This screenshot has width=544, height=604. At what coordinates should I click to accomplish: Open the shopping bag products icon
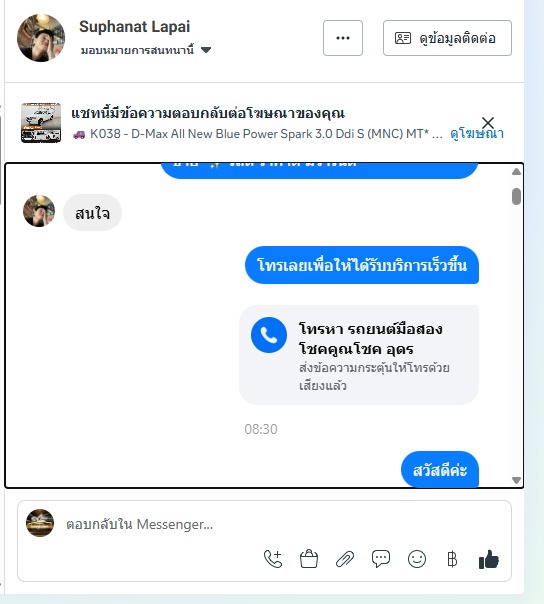point(309,559)
